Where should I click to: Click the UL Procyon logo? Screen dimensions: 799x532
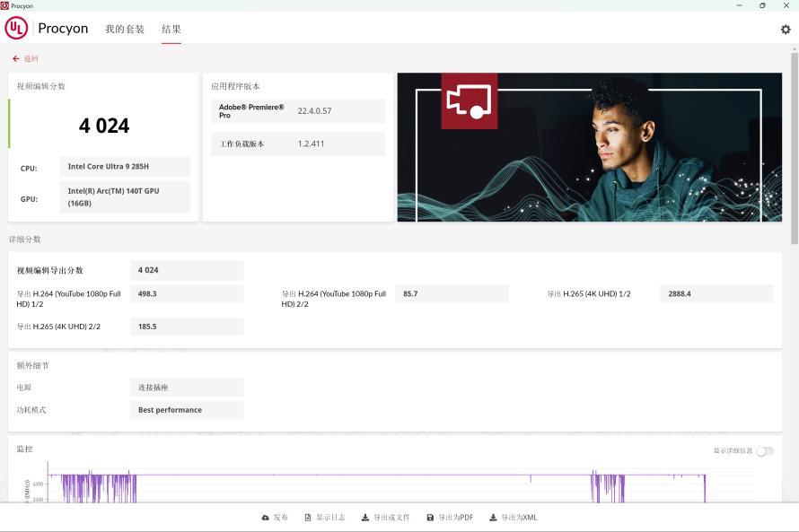47,28
